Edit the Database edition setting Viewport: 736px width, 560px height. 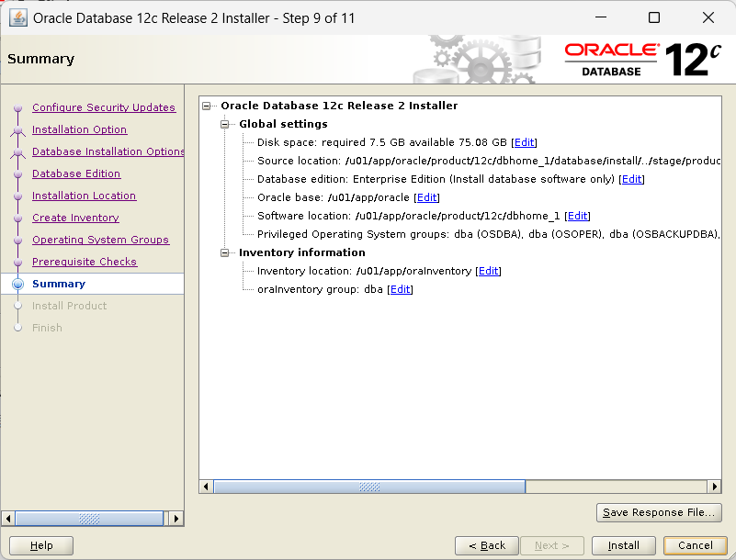(631, 179)
